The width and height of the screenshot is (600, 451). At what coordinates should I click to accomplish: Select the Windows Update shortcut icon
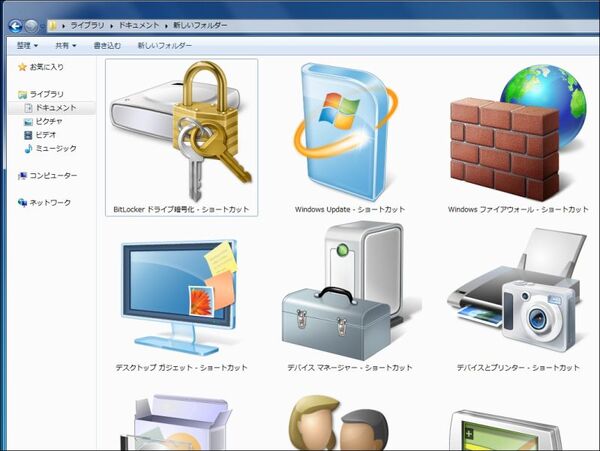coord(346,132)
